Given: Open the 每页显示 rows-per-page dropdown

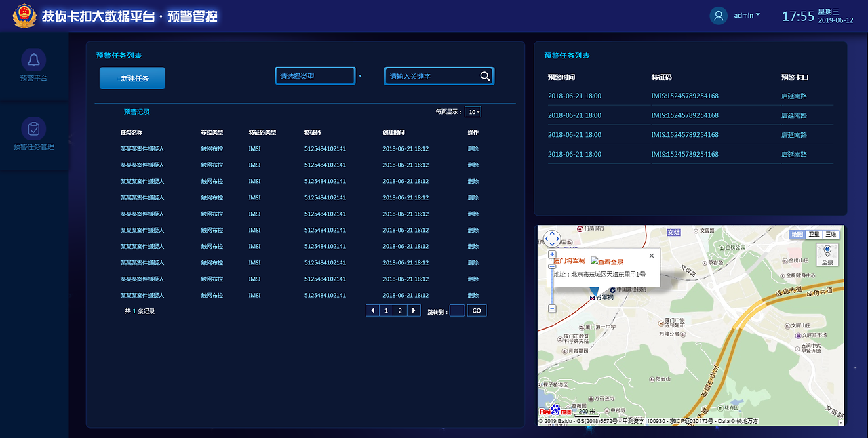Looking at the screenshot, I should 473,112.
